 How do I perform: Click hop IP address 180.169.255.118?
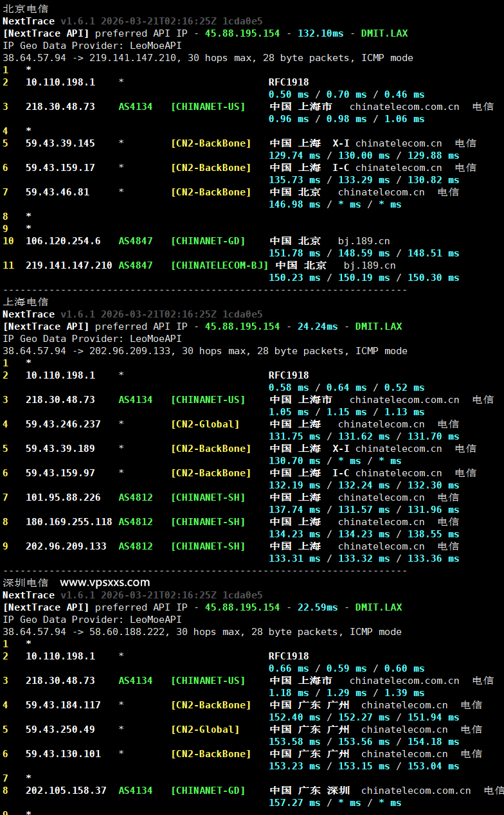(x=69, y=522)
